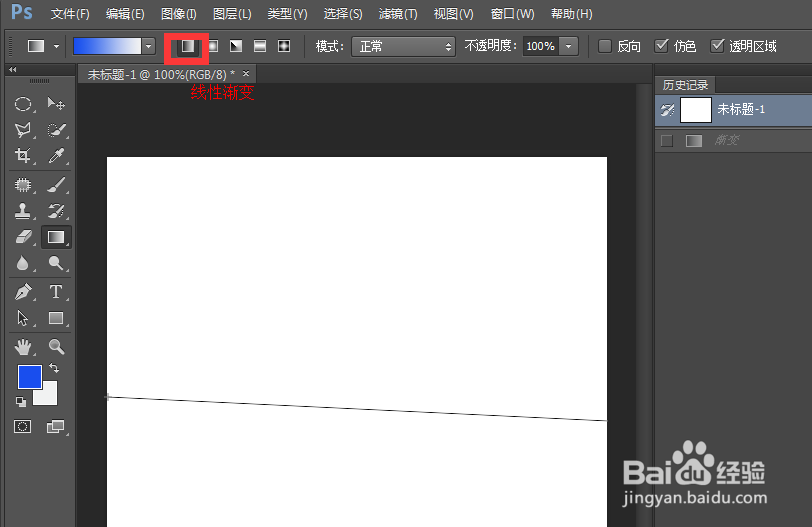Open the 选择(S) menu

[343, 14]
